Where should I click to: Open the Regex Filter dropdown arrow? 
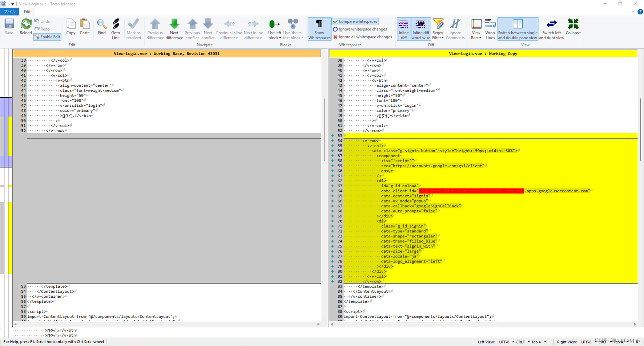(x=442, y=38)
